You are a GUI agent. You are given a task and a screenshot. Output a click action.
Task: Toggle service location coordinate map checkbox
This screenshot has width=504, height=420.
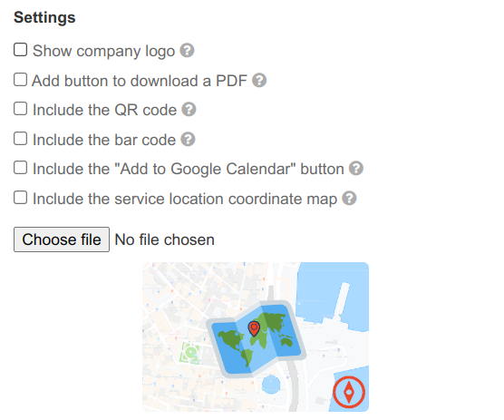click(x=20, y=198)
